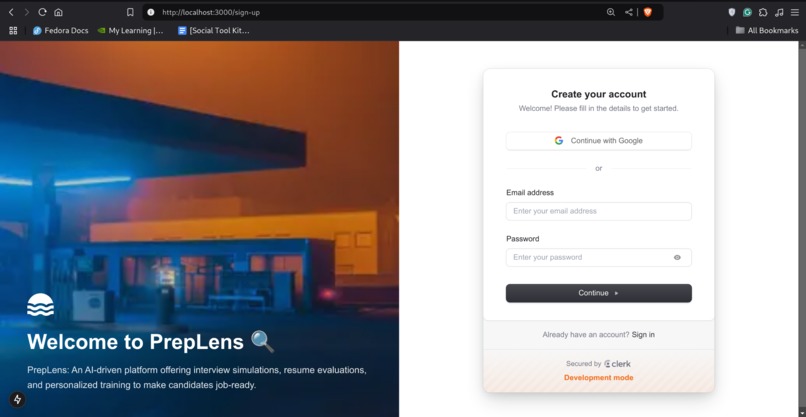Open the Social Tool Kit bookmark
806x417 pixels.
click(x=213, y=30)
